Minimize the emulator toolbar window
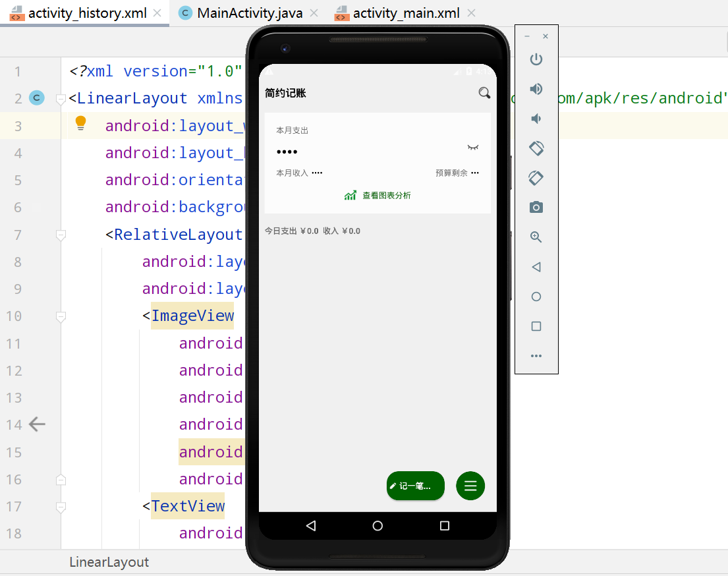Screen dimensions: 728x576 pos(527,36)
